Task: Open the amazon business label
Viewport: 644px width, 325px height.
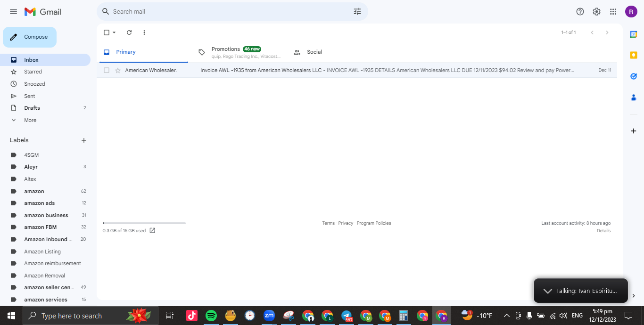Action: [45, 215]
